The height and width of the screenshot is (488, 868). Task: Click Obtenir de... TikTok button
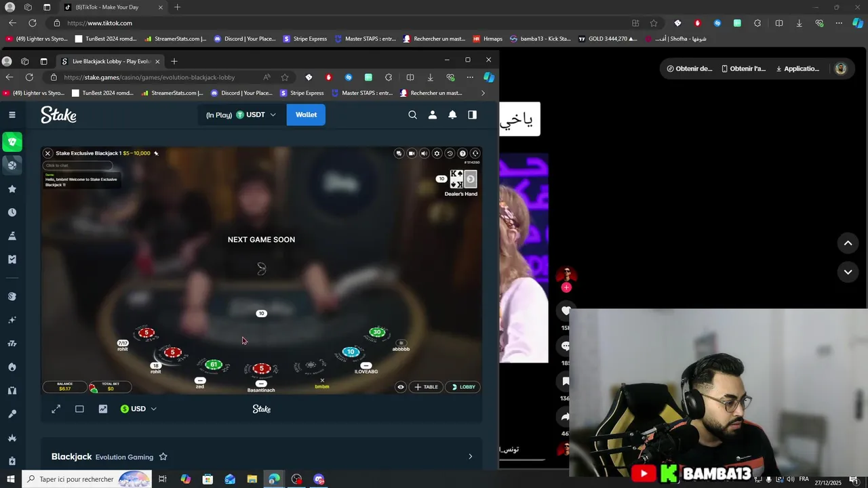click(x=689, y=68)
